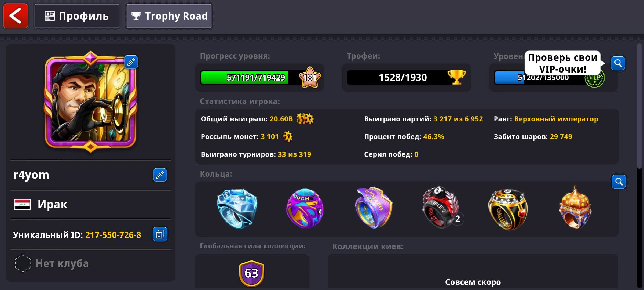Screen dimensions: 644x290
Task: Click the red back arrow button
Action: coord(16,16)
